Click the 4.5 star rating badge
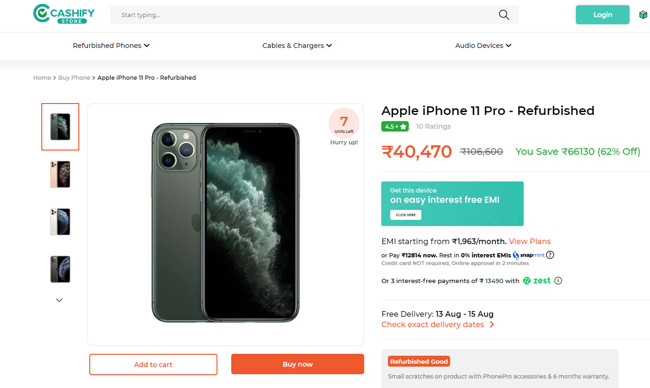Screen dimensions: 650x388 click(395, 126)
